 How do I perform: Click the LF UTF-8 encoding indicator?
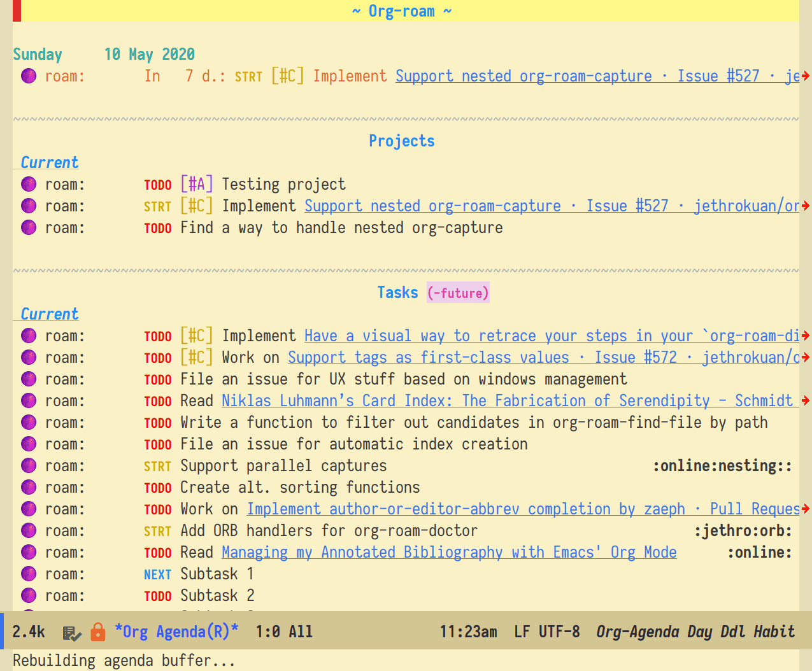(x=547, y=632)
